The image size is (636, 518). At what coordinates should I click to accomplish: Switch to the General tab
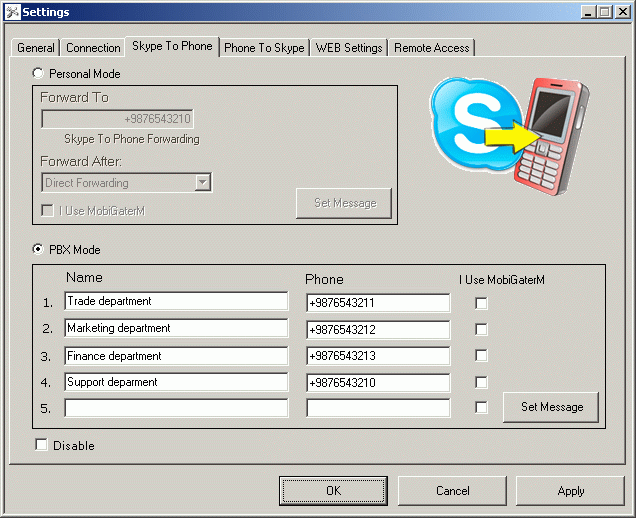tap(36, 48)
